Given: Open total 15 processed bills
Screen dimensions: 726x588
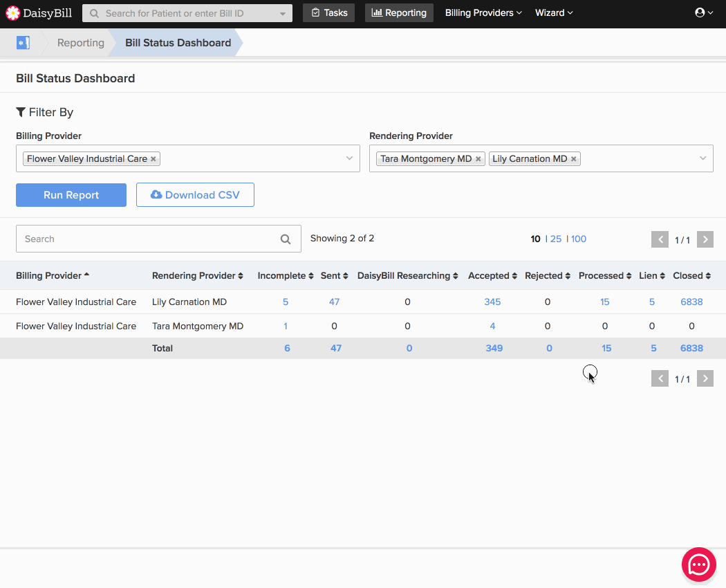Looking at the screenshot, I should (606, 349).
